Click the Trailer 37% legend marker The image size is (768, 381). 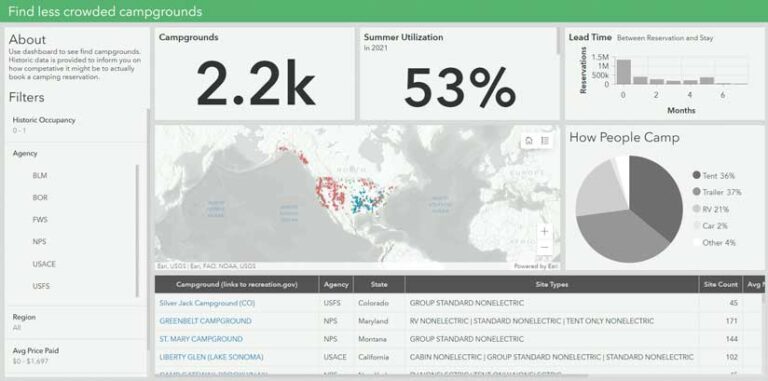pos(696,192)
